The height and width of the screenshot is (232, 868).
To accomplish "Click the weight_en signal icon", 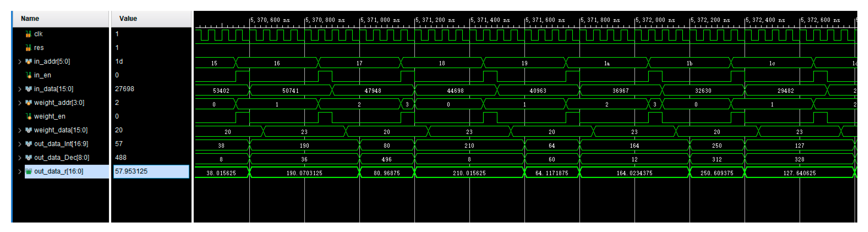I will click(x=28, y=116).
